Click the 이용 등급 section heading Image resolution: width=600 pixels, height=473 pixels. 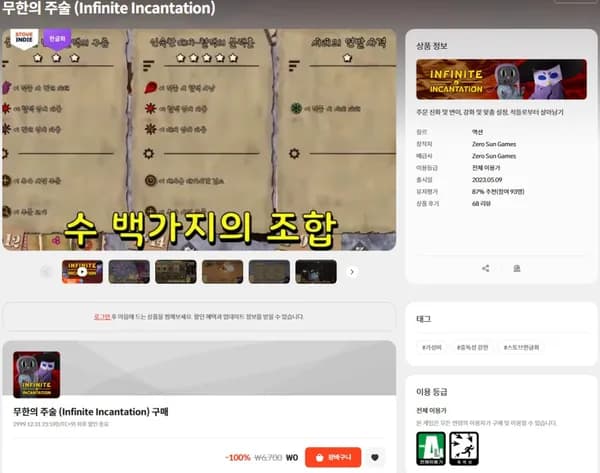432,392
